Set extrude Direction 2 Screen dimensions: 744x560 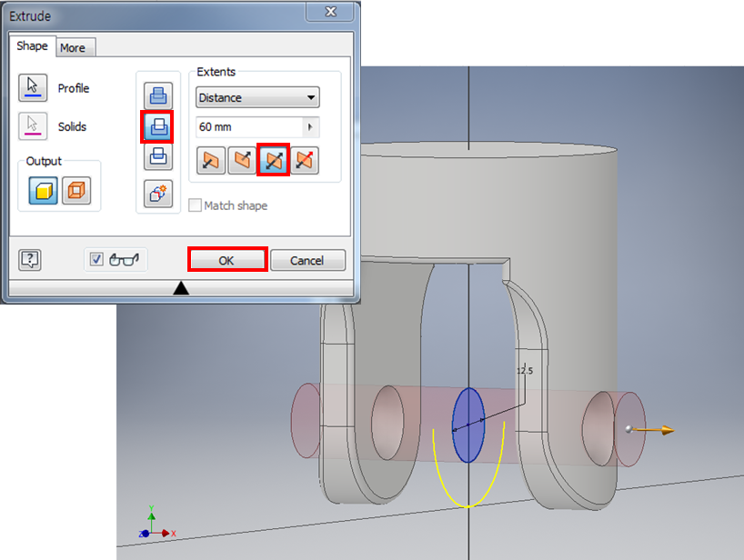coord(242,161)
